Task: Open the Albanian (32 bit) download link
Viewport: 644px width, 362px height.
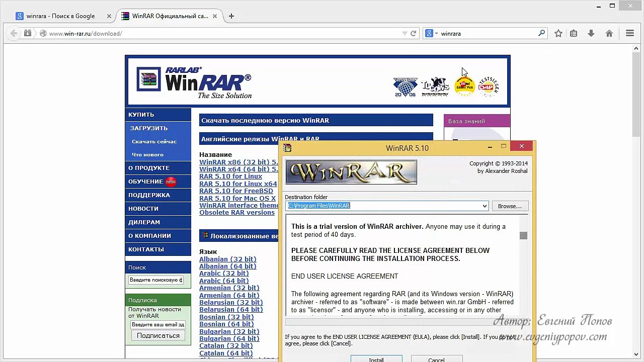Action: [227, 259]
